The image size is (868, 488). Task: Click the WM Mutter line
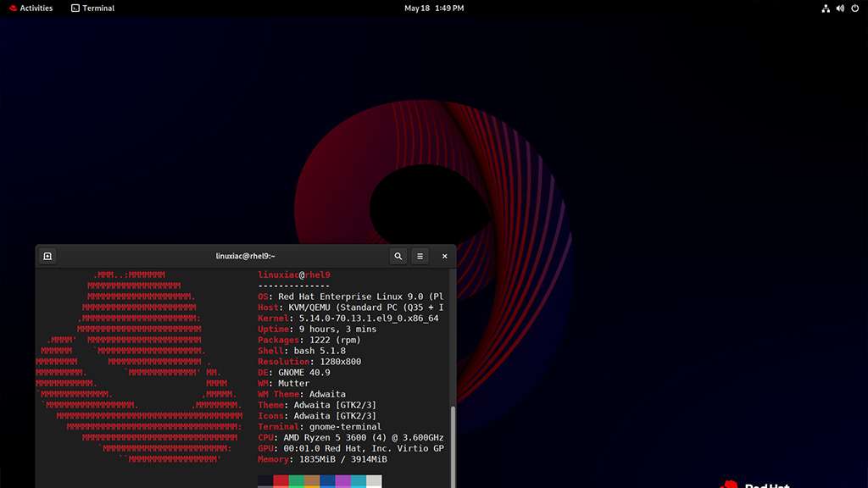(284, 384)
